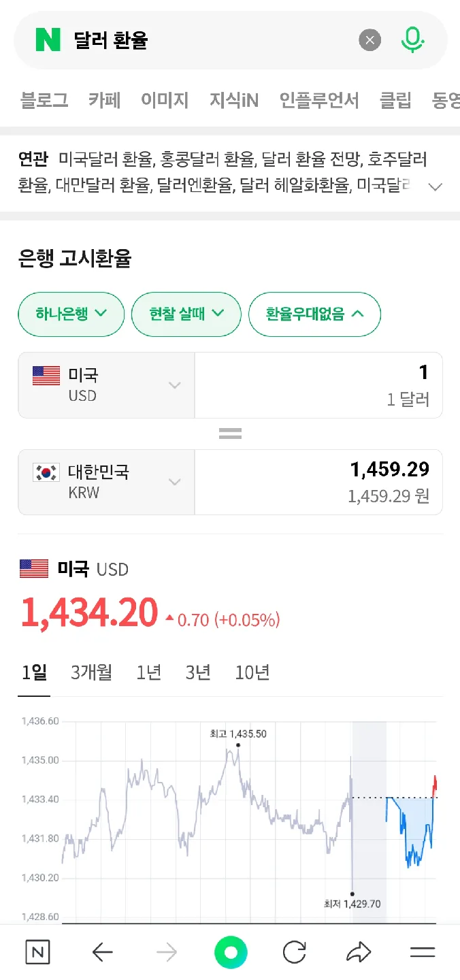Share this page via share arrow
This screenshot has width=460, height=980.
point(358,953)
